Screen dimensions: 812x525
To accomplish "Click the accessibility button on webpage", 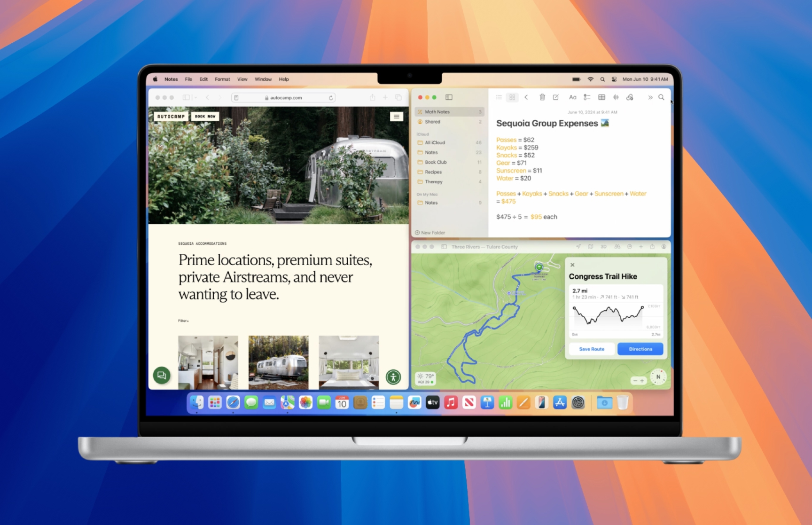I will (x=393, y=376).
